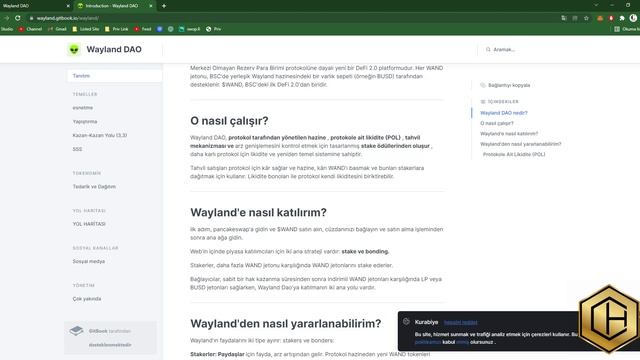640x360 pixels.
Task: Open Sosyal medya sidebar page
Action: (x=89, y=261)
